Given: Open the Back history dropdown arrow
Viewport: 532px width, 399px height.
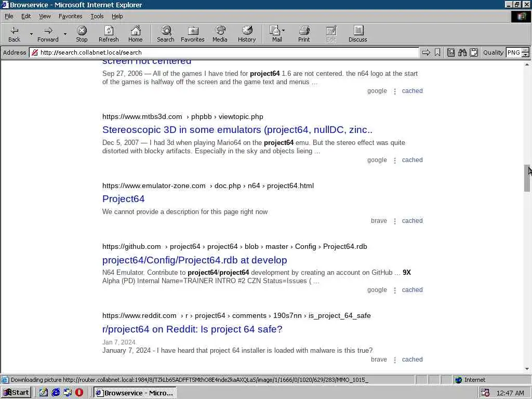Looking at the screenshot, I should pyautogui.click(x=31, y=34).
